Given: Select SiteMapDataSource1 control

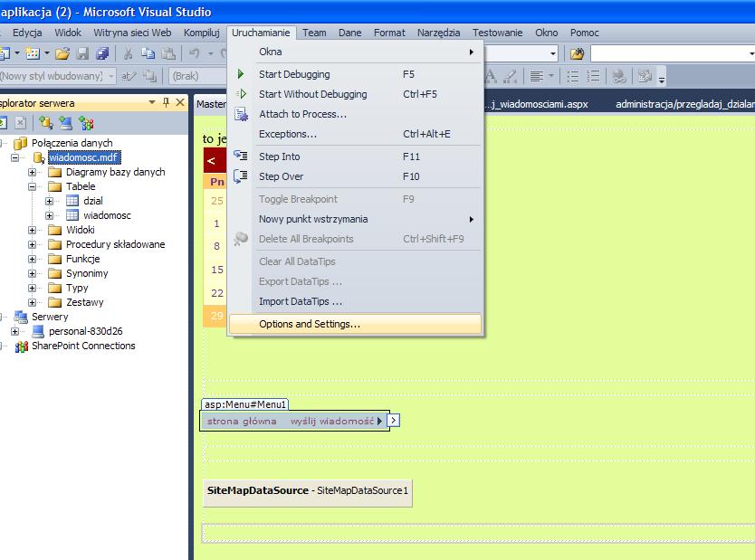Looking at the screenshot, I should click(x=308, y=491).
